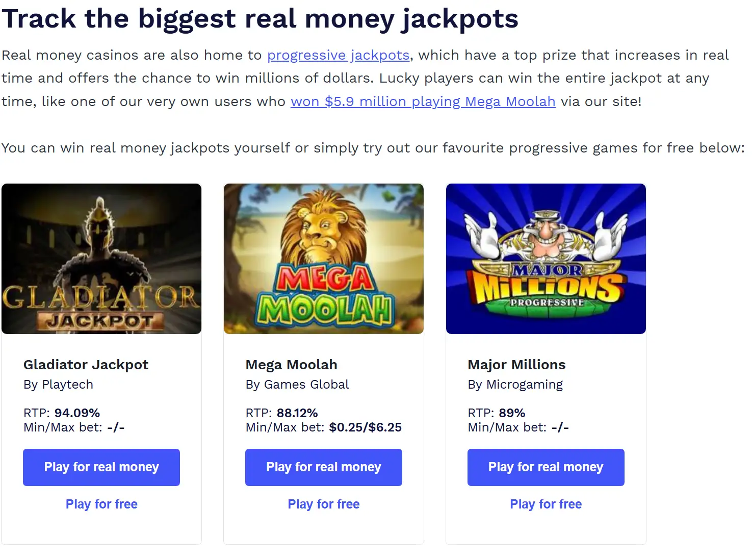Play Mega Moolah for free

coord(324,504)
